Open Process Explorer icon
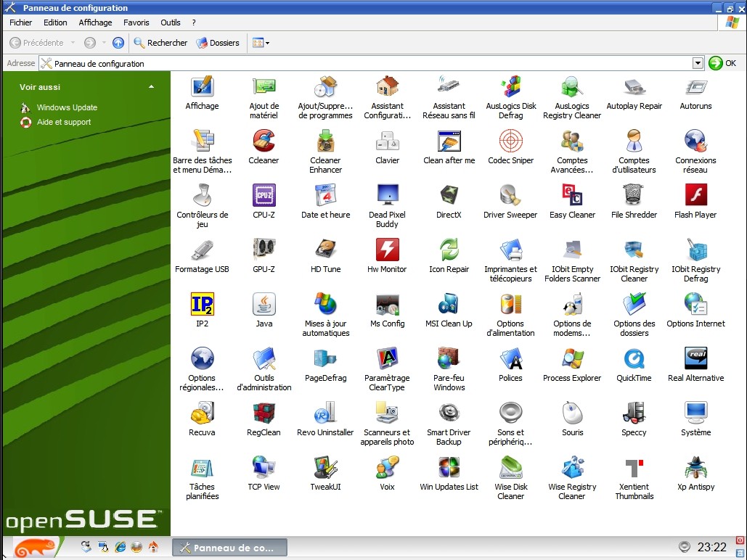Viewport: 747px width, 560px height. (x=572, y=358)
